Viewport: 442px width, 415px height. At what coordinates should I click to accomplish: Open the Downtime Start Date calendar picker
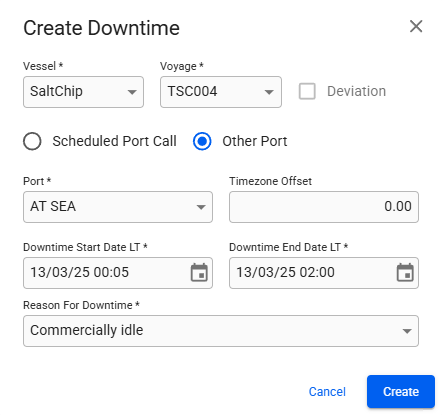(199, 272)
